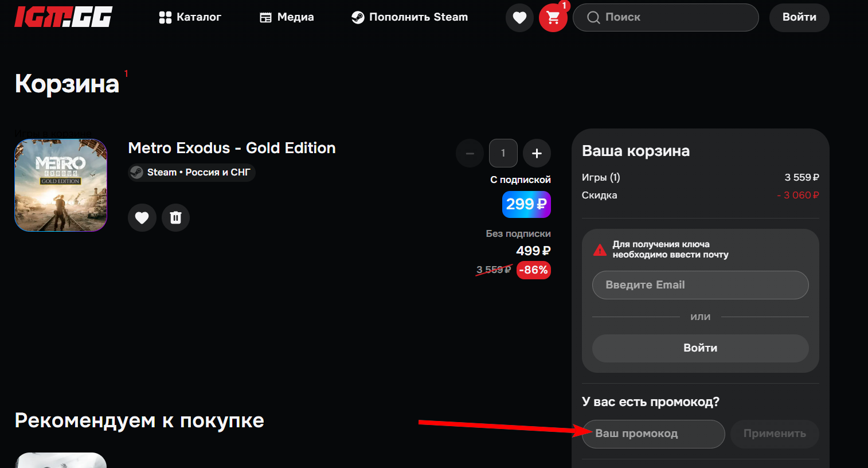Click the Ваш промокод input field
Screen dimensions: 868x468
click(654, 434)
